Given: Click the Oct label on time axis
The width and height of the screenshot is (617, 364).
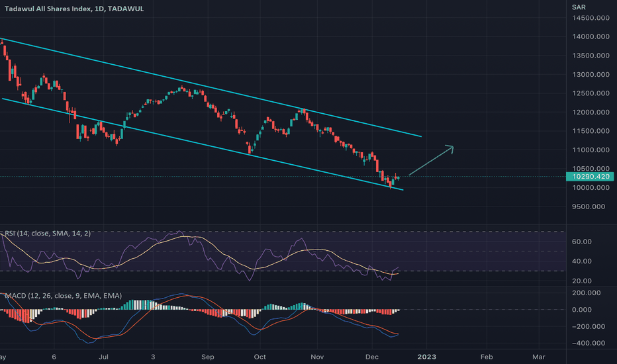Looking at the screenshot, I should tap(260, 357).
